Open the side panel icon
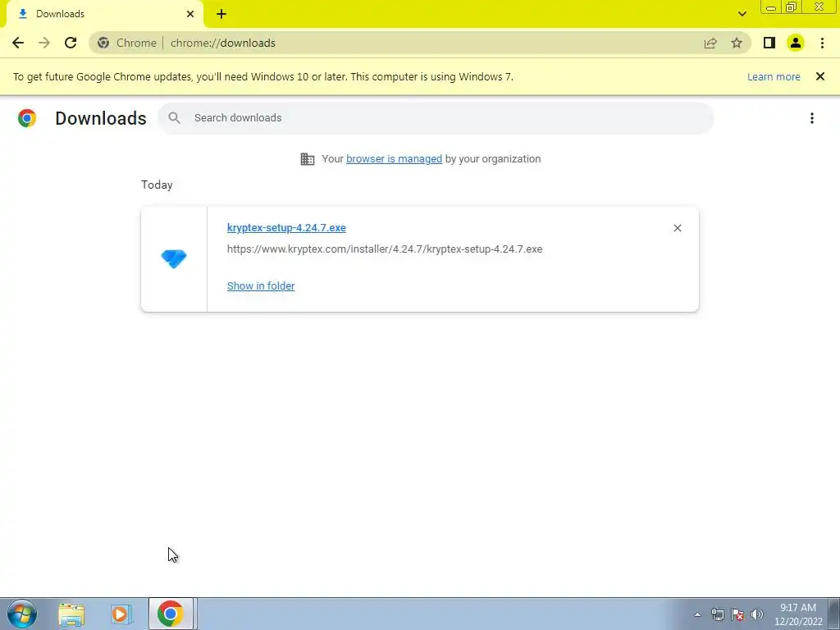The image size is (840, 630). 769,43
